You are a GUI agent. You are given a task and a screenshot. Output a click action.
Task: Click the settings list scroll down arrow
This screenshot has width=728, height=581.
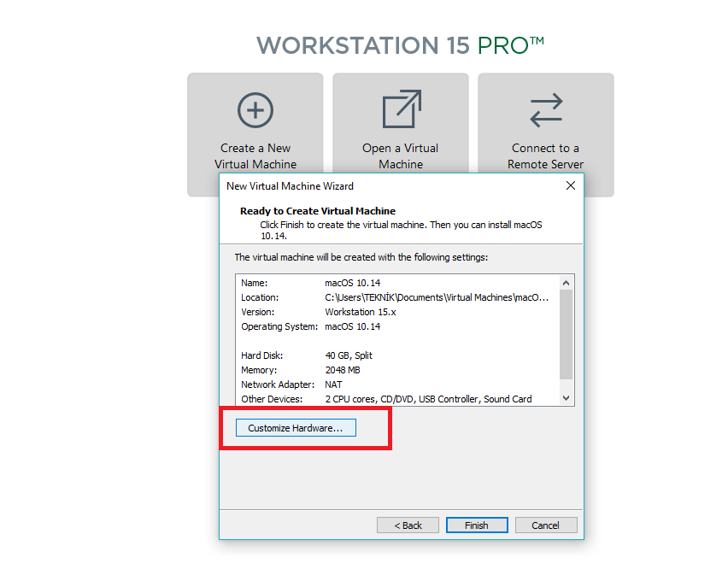[x=566, y=397]
